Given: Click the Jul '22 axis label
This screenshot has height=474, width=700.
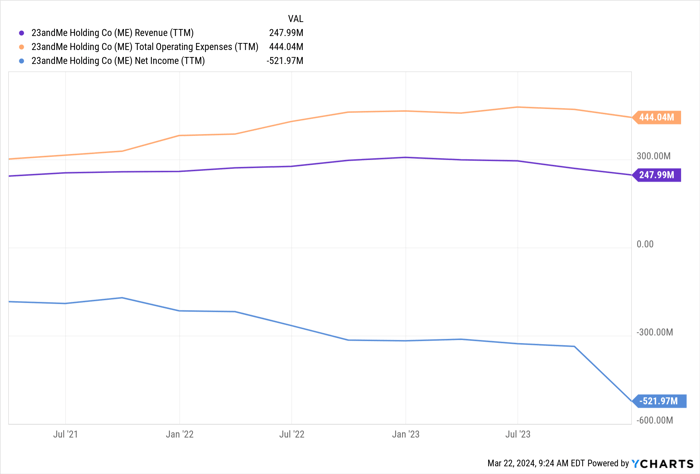Looking at the screenshot, I should click(x=292, y=434).
